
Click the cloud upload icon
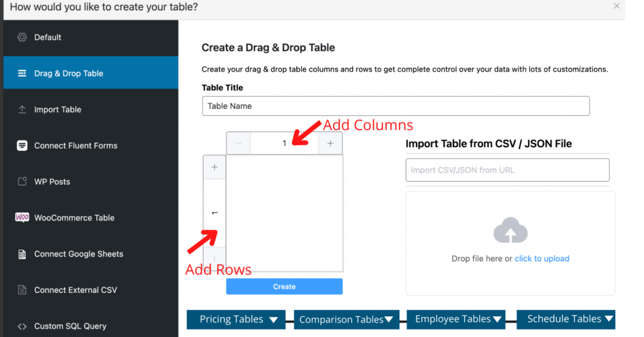pyautogui.click(x=510, y=230)
